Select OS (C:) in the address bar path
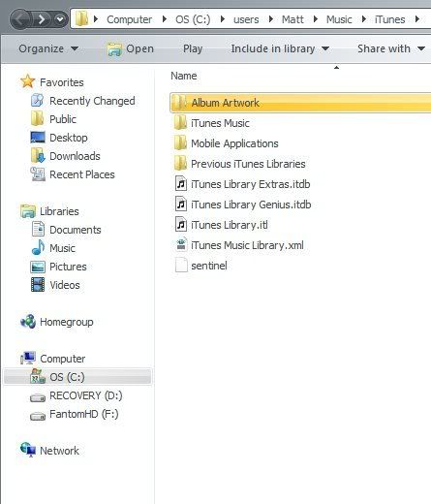 pos(193,19)
